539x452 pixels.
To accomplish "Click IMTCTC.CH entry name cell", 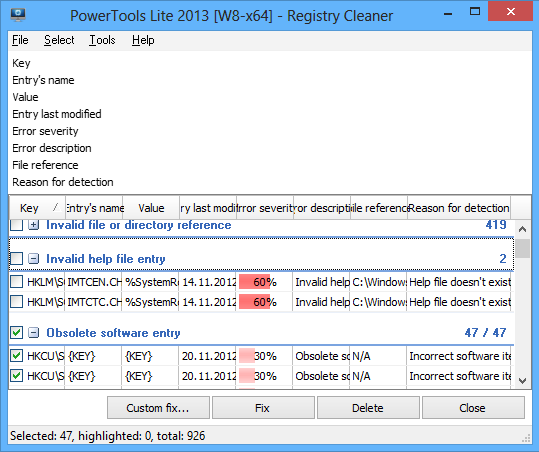I will (x=94, y=302).
